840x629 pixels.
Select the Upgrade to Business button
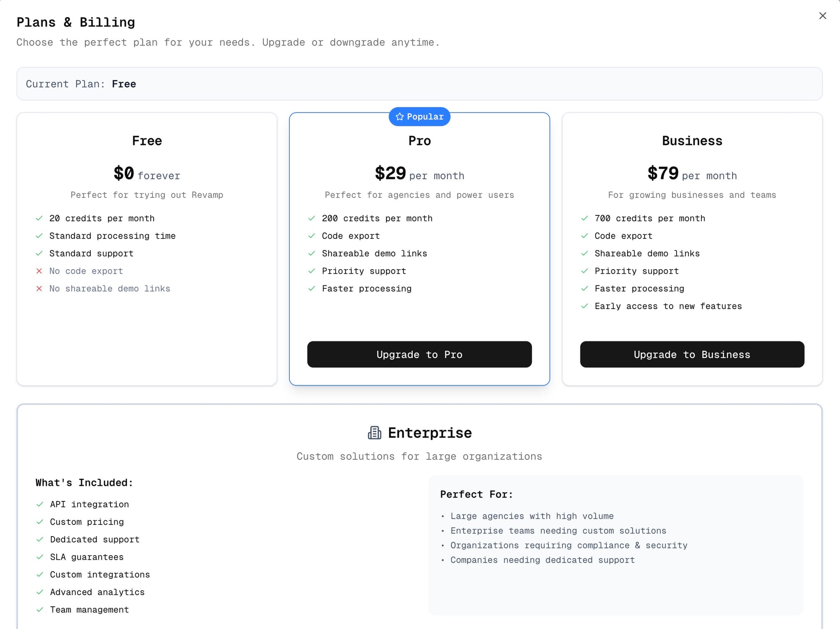(x=692, y=354)
